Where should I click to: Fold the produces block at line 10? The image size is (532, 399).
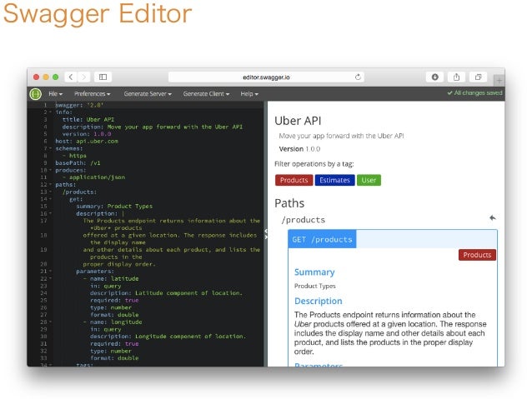point(51,170)
